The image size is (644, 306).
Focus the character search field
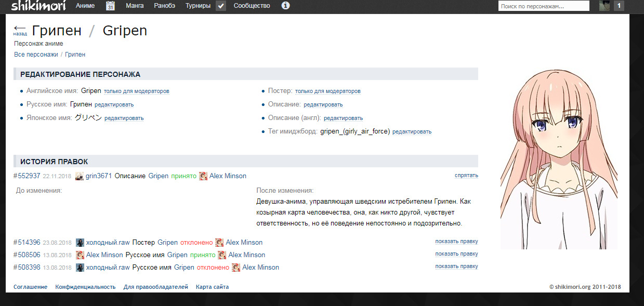click(x=543, y=6)
